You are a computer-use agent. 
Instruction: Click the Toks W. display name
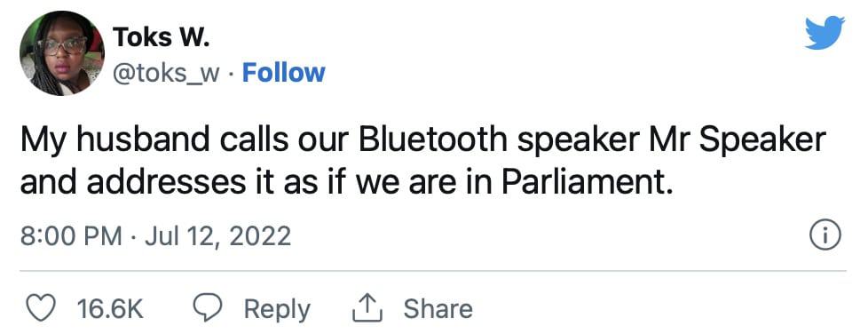(162, 37)
